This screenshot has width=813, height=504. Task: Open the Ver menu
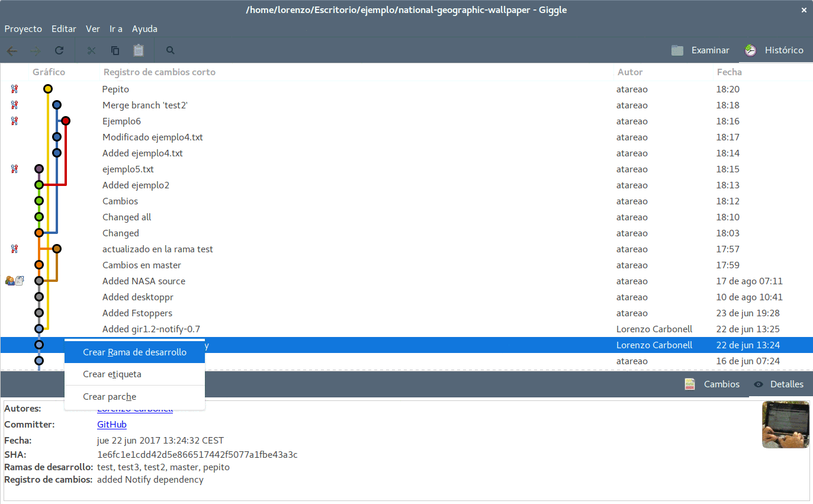(92, 28)
